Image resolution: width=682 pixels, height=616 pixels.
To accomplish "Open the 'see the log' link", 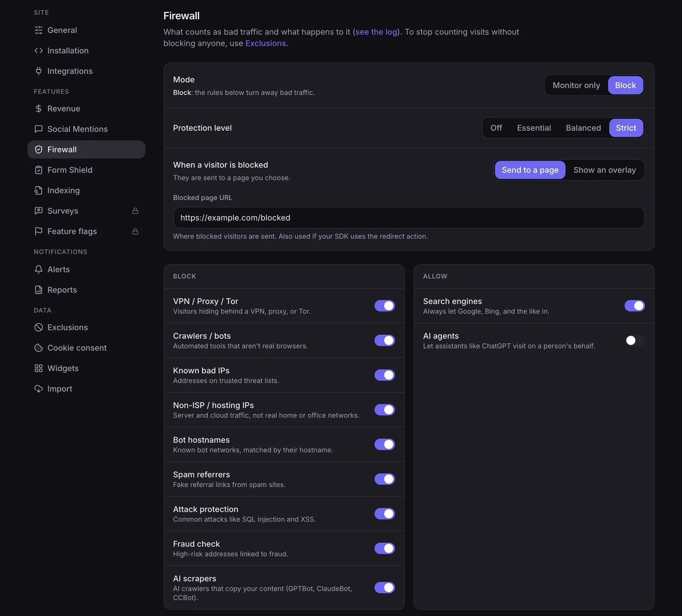I will tap(376, 32).
